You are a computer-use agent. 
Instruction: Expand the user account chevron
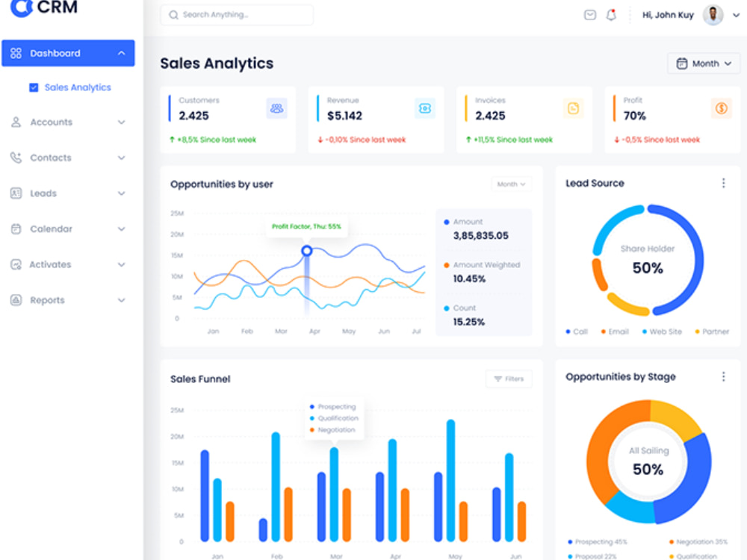pyautogui.click(x=736, y=15)
